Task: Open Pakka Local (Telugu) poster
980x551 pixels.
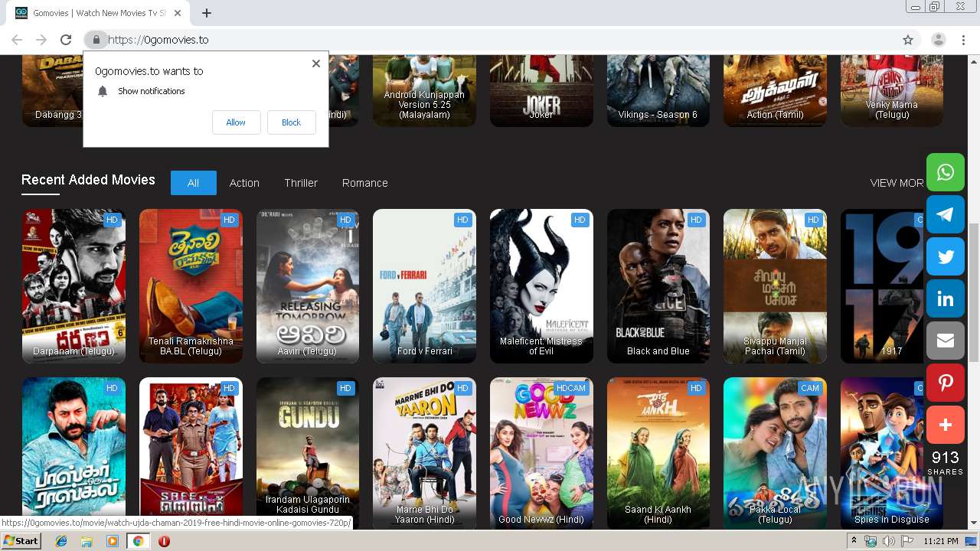Action: coord(775,453)
